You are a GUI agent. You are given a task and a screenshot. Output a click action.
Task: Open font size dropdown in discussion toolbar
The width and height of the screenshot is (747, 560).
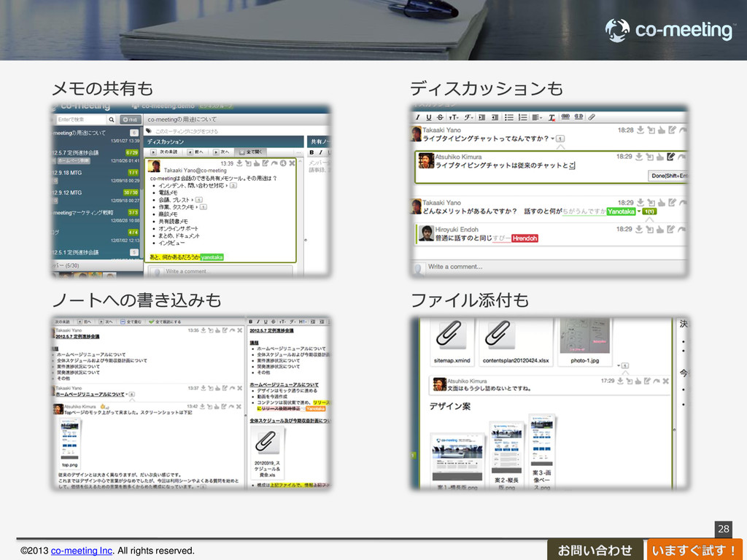pos(454,117)
